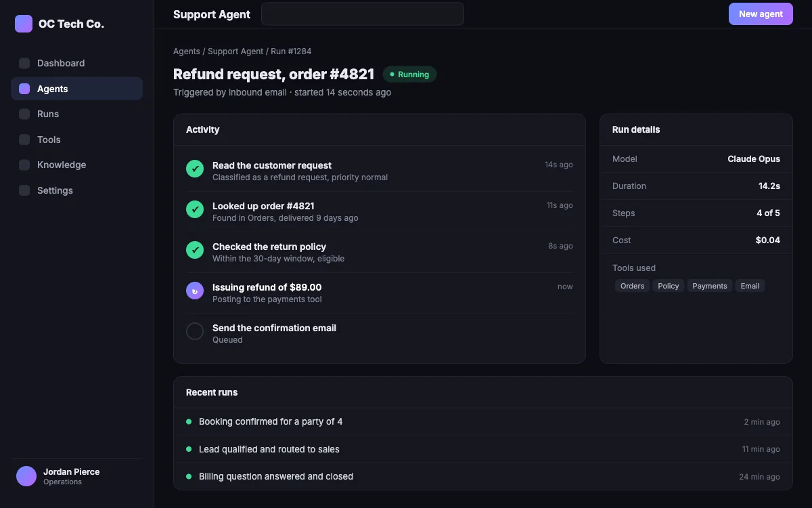The height and width of the screenshot is (508, 812).
Task: Click the checkmark for Read the customer request
Action: pyautogui.click(x=195, y=169)
